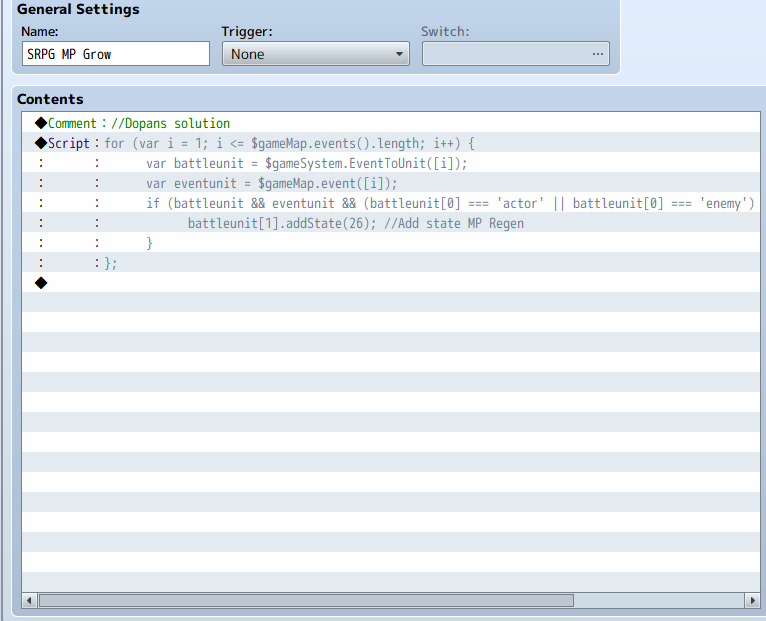Select the if (battleunit && eventunit line
Screen dimensions: 766x621
(x=391, y=203)
